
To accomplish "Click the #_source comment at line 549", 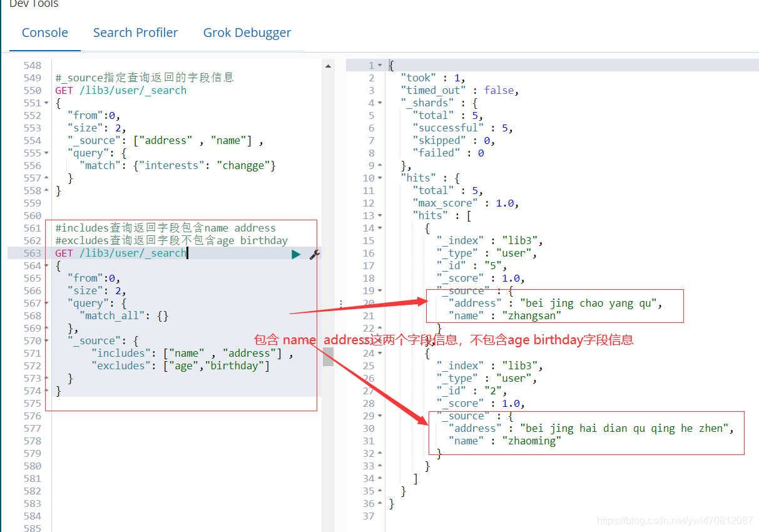I will point(145,78).
